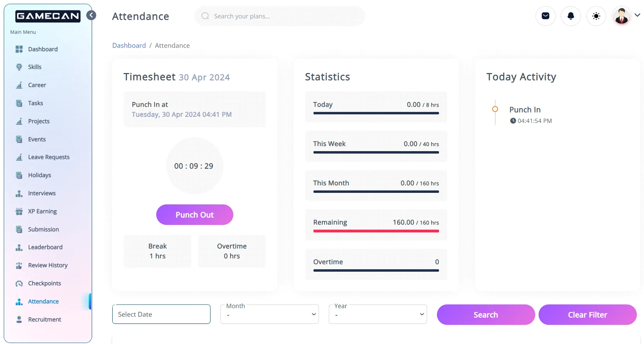Click the Punch Out button
The width and height of the screenshot is (644, 344).
click(x=195, y=215)
